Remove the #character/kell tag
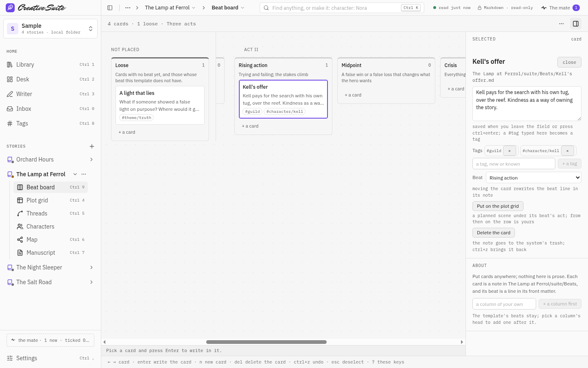588x368 pixels. pos(568,151)
